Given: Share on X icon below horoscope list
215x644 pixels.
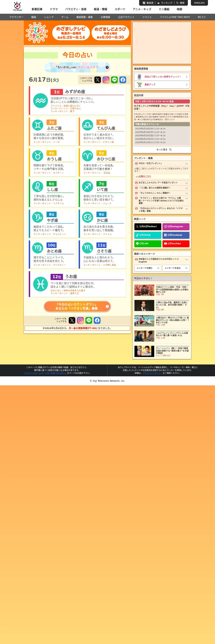Looking at the screenshot, I should (x=72, y=320).
